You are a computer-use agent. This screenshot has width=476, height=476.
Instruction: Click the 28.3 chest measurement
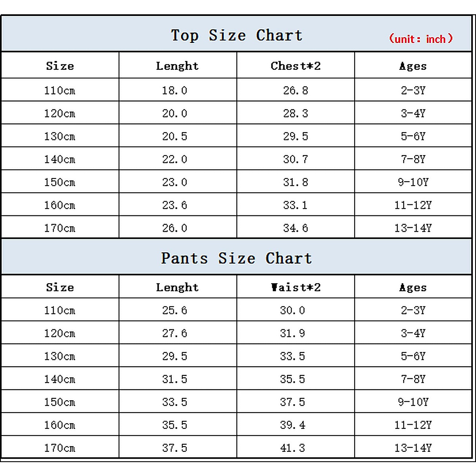pos(296,113)
